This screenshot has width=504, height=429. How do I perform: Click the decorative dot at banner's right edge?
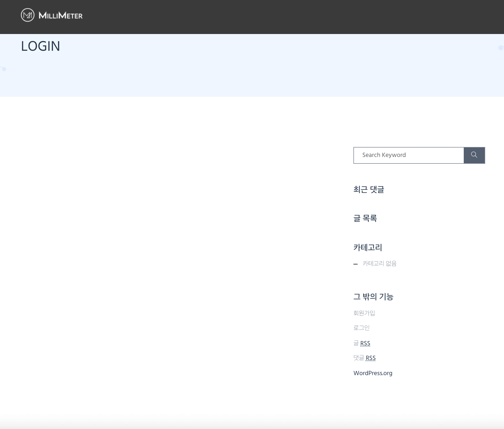click(501, 48)
